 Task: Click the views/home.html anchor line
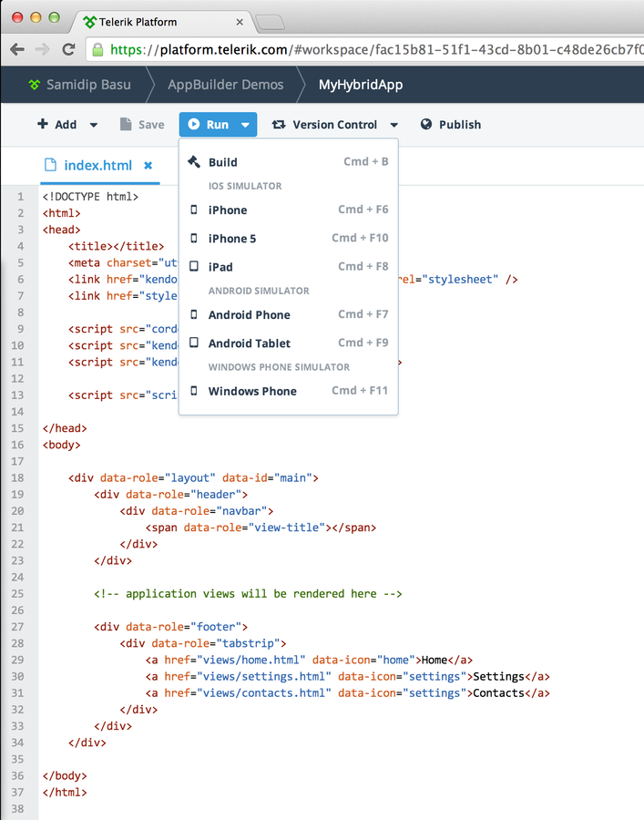[x=309, y=660]
